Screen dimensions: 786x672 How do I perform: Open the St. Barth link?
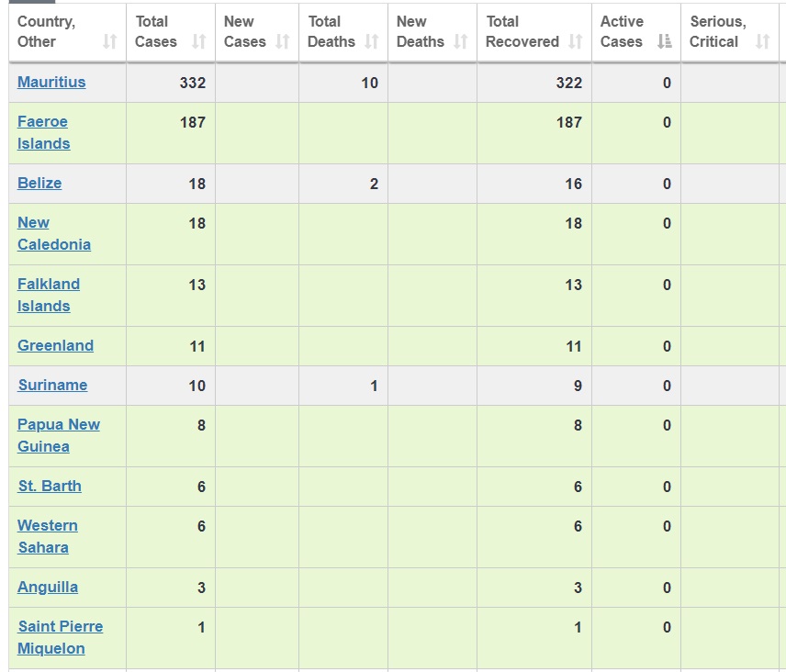click(50, 486)
